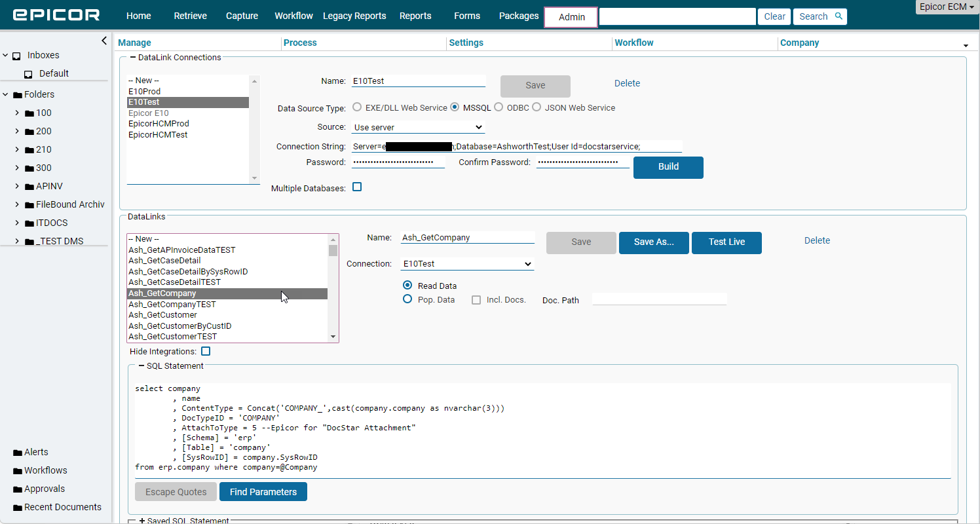Check the Incl. Docs. checkbox
The width and height of the screenshot is (980, 524).
476,299
